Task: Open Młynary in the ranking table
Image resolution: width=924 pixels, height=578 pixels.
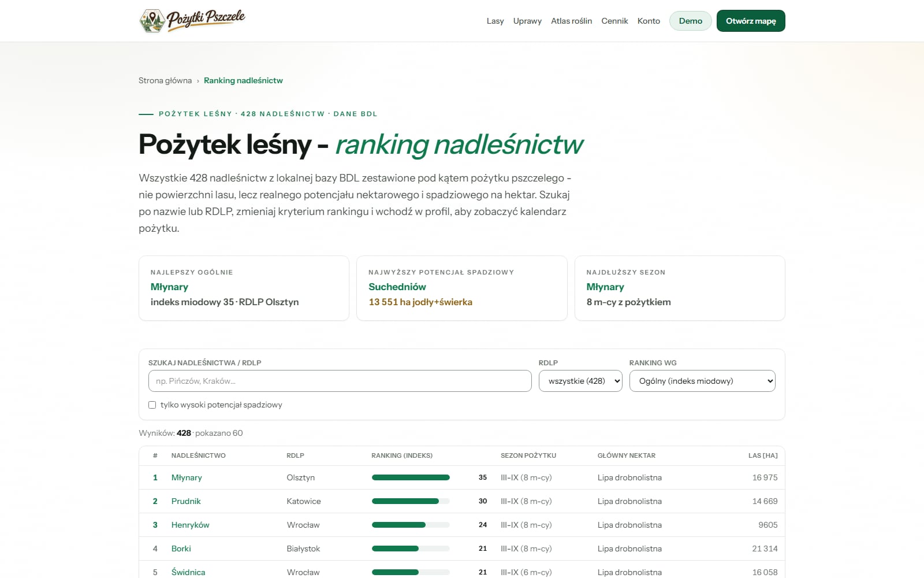Action: tap(187, 477)
